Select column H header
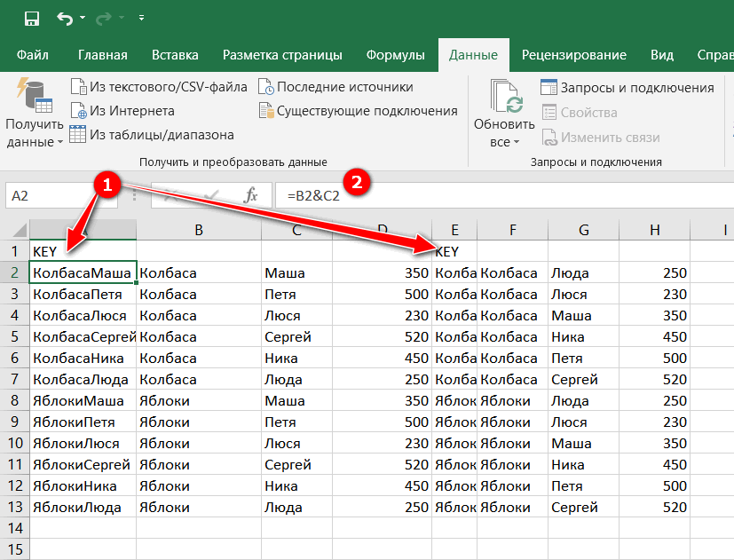The image size is (734, 560). 654,230
